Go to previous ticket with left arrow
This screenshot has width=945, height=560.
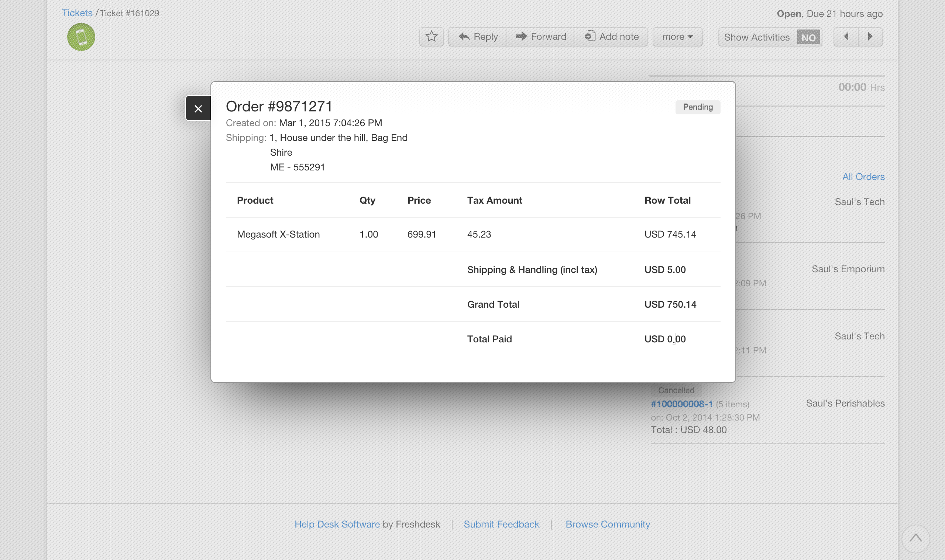846,37
